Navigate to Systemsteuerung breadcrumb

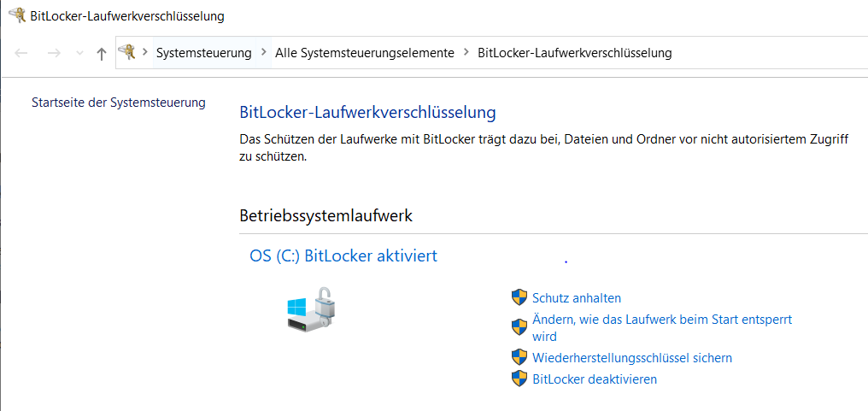(203, 53)
